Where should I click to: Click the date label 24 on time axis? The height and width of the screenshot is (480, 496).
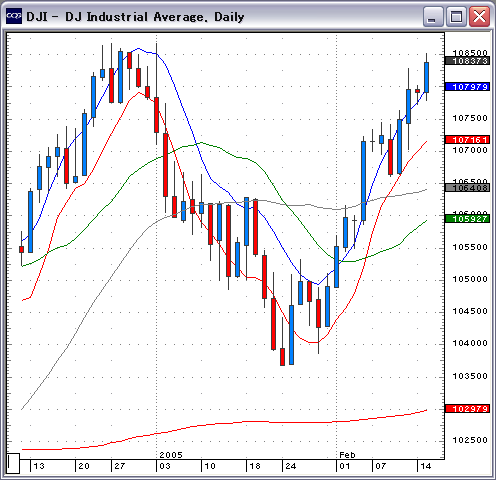click(291, 466)
